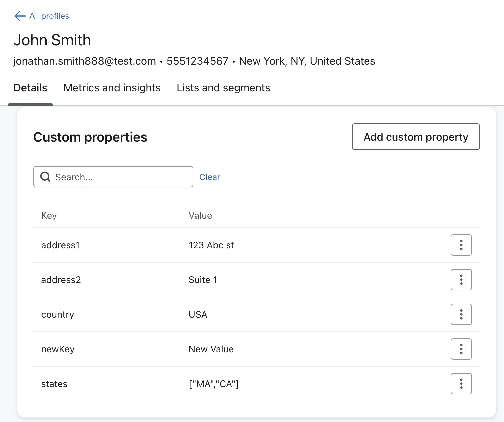Image resolution: width=504 pixels, height=422 pixels.
Task: Expand the newKey row actions menu
Action: [461, 349]
